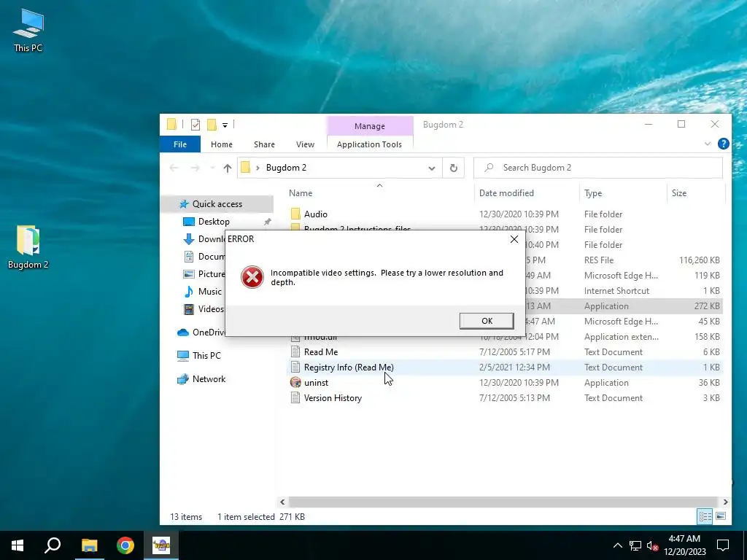Click the RES File type row
The height and width of the screenshot is (560, 747).
tap(599, 260)
